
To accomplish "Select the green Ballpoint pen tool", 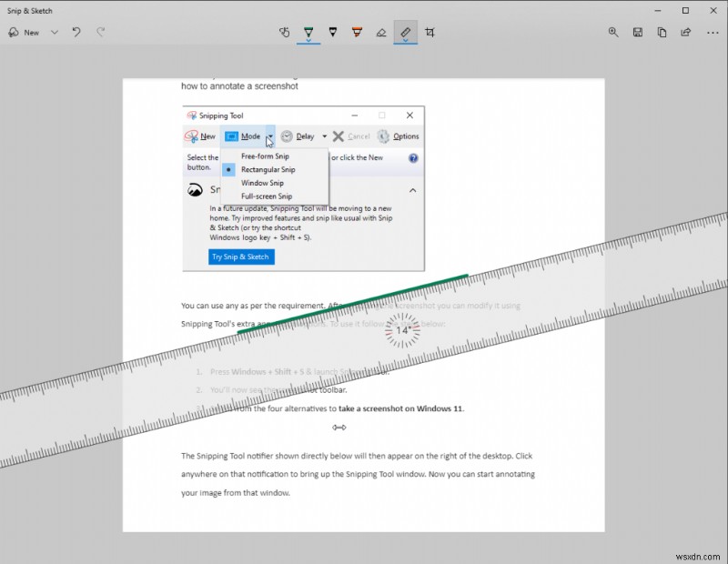I will click(308, 33).
